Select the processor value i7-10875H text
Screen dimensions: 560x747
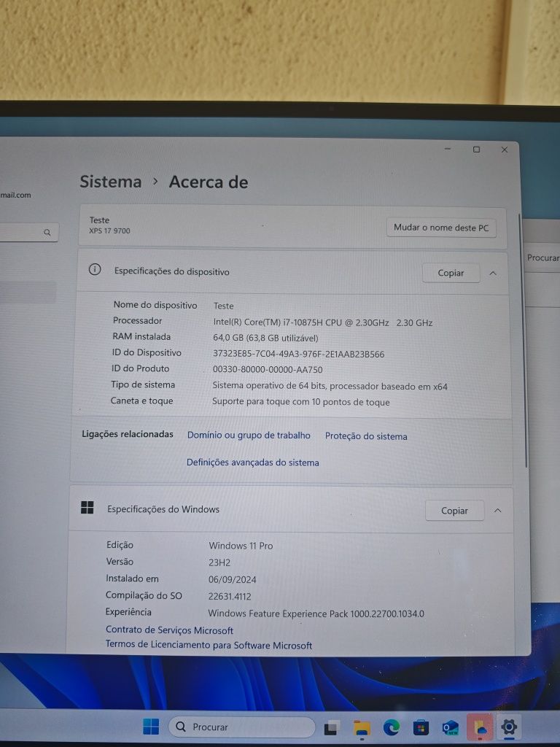tap(323, 322)
